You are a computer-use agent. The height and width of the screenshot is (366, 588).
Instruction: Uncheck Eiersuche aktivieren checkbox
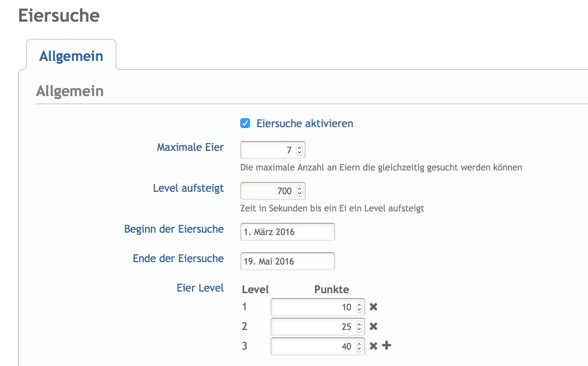(x=245, y=123)
